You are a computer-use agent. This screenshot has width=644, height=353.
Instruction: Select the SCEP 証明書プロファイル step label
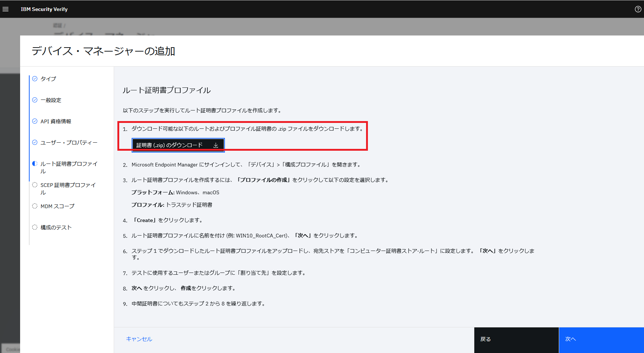[68, 188]
